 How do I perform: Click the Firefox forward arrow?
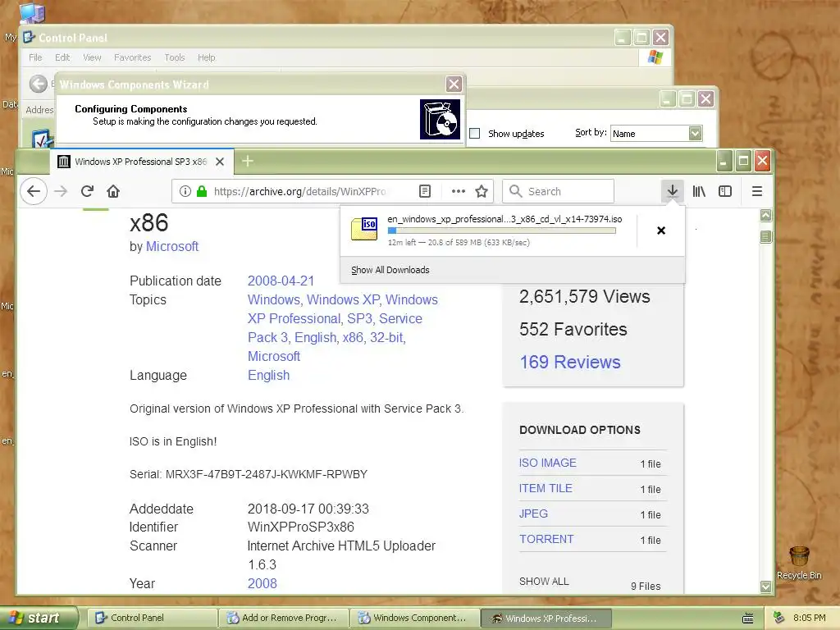61,191
